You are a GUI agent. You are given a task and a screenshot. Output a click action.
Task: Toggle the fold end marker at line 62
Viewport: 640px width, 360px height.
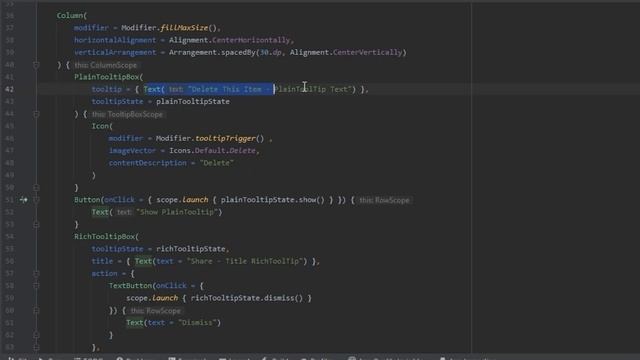click(x=36, y=335)
